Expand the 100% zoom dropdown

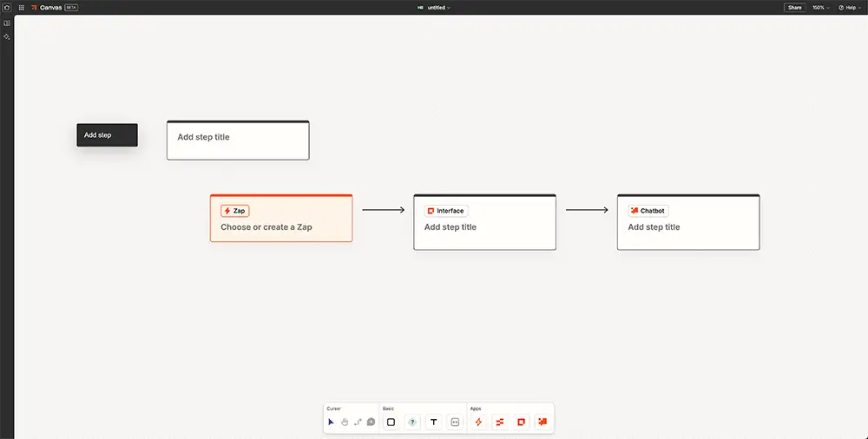tap(820, 7)
